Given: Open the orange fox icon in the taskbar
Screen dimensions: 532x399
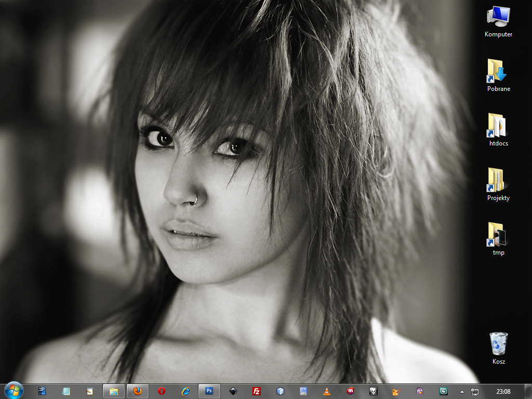Looking at the screenshot, I should click(396, 391).
